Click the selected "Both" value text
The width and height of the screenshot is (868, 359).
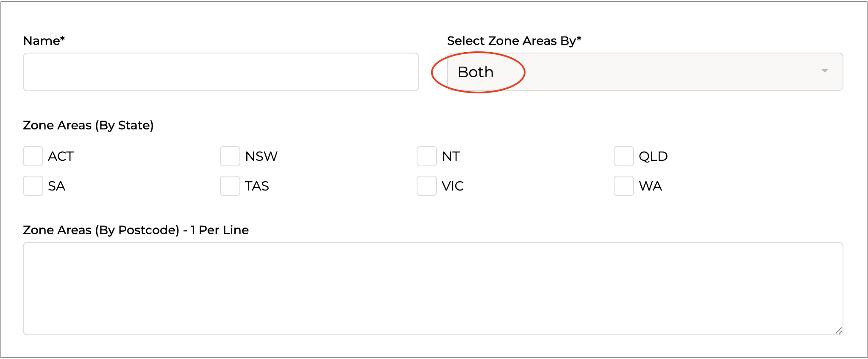coord(476,72)
